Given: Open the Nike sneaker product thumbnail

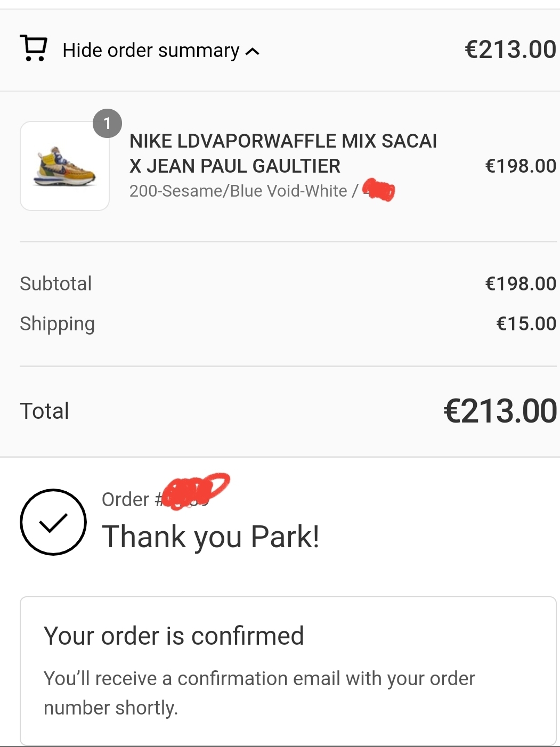Looking at the screenshot, I should 65,166.
